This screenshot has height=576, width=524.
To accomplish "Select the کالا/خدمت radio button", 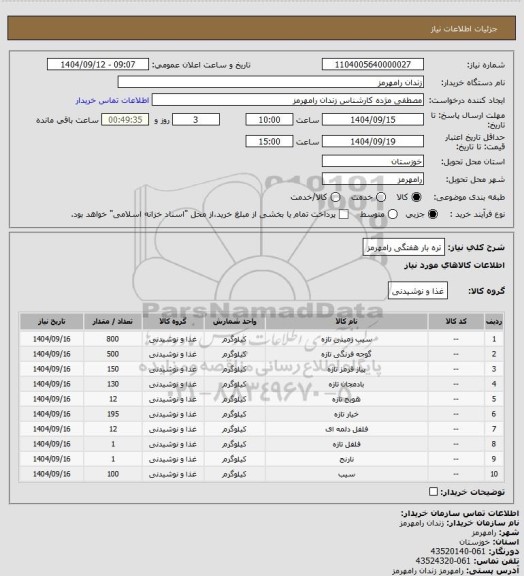I will tap(335, 197).
